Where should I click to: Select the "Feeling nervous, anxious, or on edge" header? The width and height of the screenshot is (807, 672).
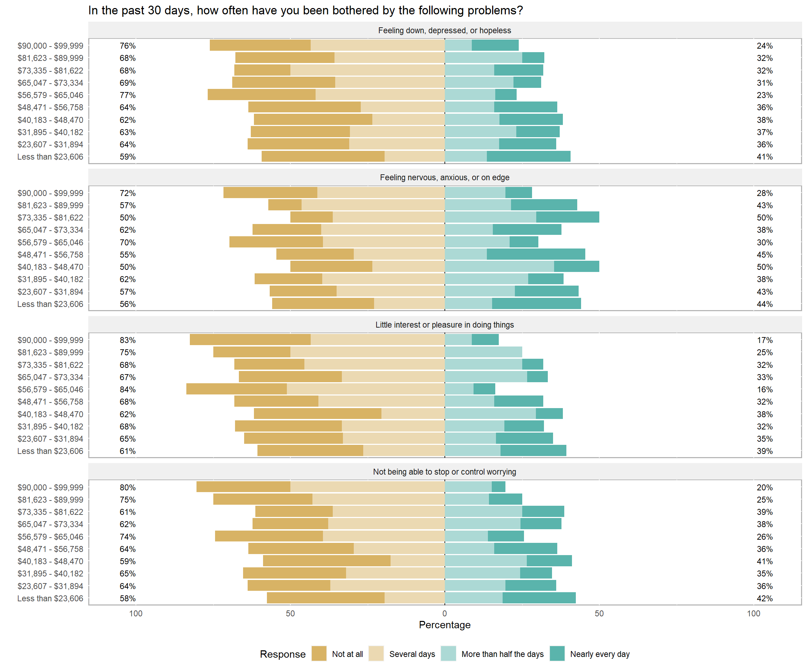444,177
